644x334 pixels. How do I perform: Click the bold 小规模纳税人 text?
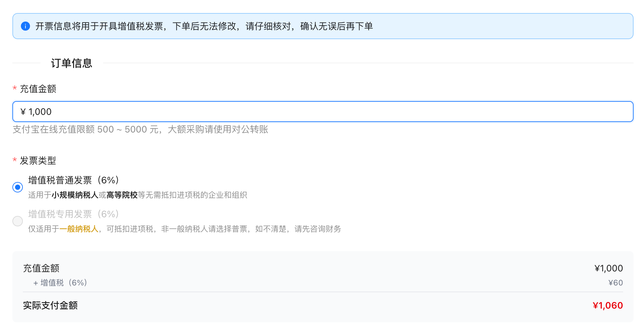pos(75,195)
